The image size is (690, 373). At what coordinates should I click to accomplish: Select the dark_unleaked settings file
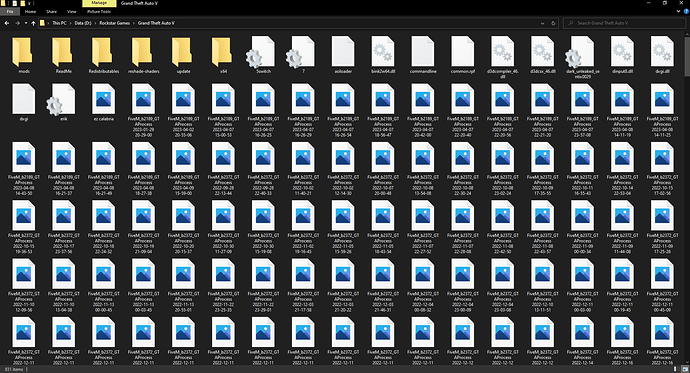(x=583, y=58)
